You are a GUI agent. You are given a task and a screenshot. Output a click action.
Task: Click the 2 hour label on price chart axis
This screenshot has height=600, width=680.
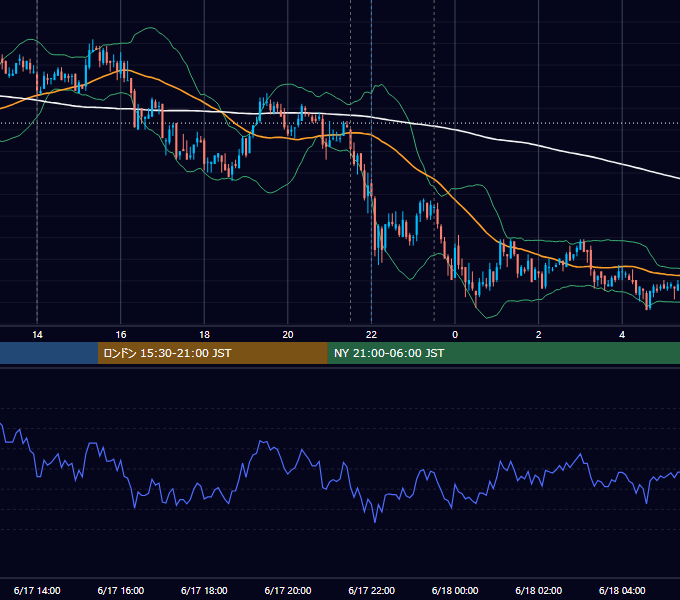click(x=539, y=334)
